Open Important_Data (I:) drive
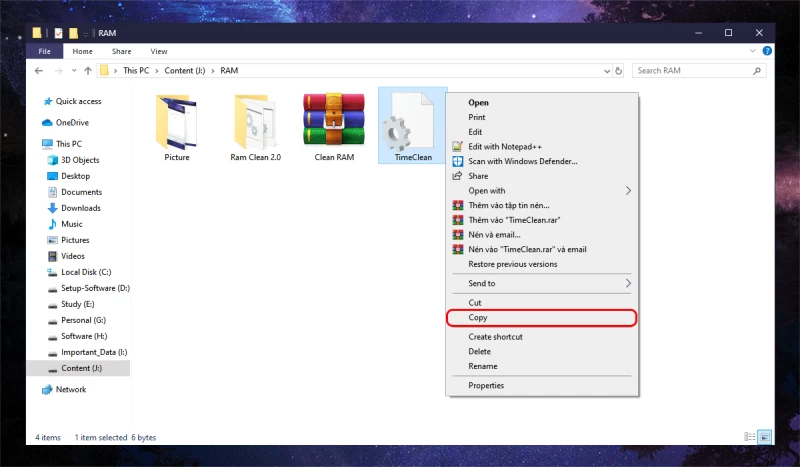The width and height of the screenshot is (800, 467). tap(87, 352)
